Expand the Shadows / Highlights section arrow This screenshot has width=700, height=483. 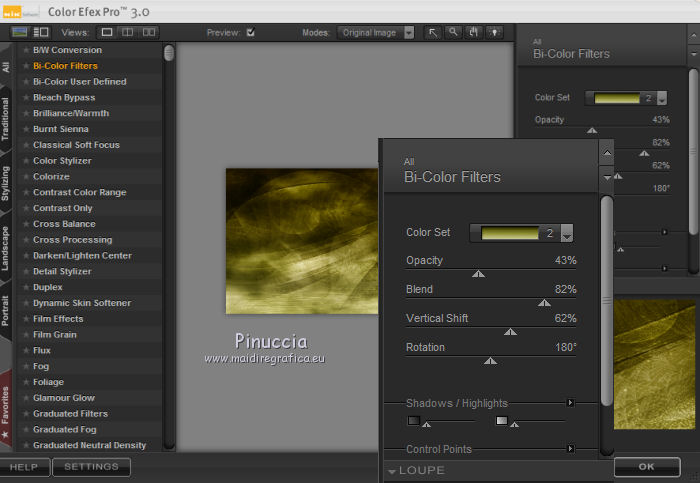tap(570, 403)
